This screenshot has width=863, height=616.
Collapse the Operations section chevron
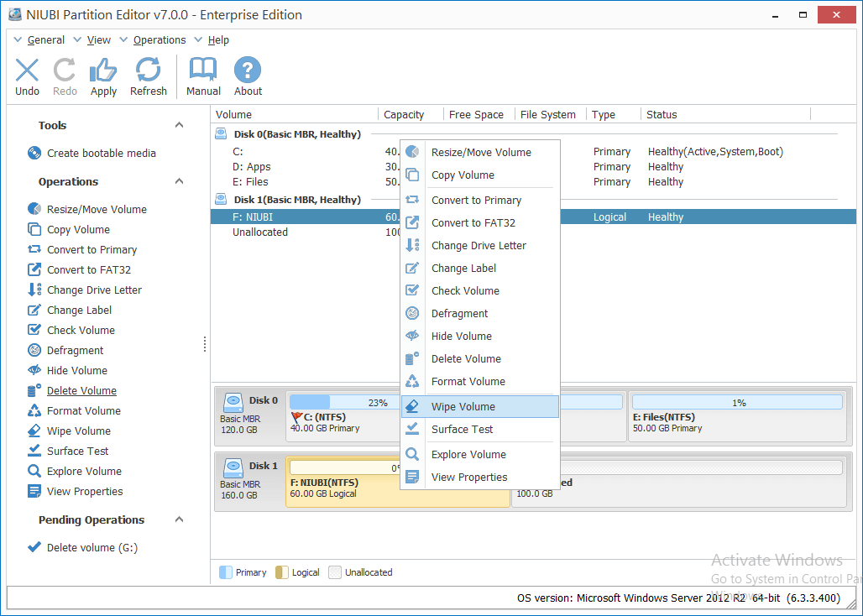(x=179, y=181)
